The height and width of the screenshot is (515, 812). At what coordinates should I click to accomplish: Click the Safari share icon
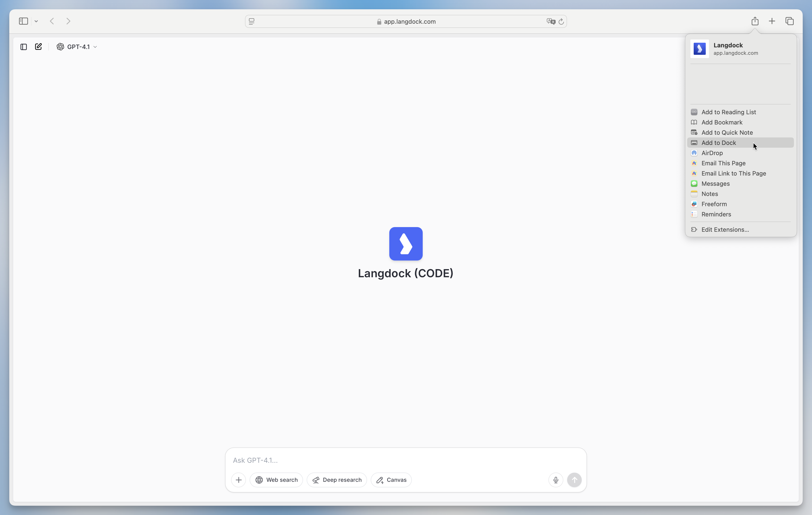click(x=755, y=21)
